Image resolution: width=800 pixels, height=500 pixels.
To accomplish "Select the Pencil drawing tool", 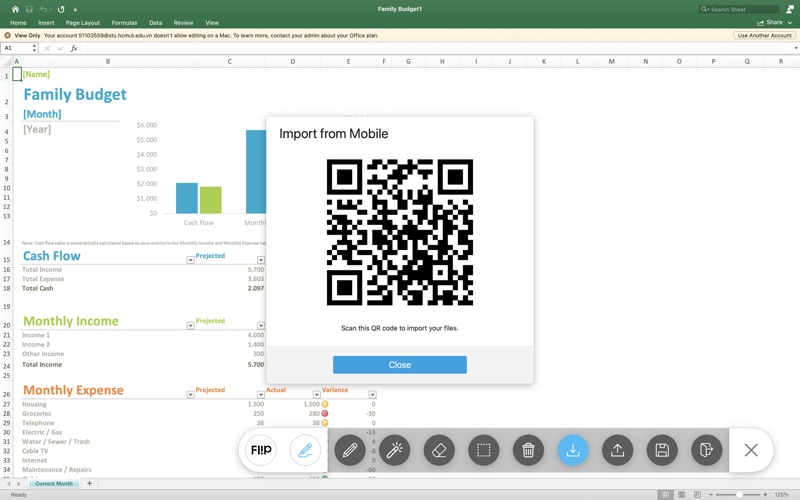I will click(350, 450).
